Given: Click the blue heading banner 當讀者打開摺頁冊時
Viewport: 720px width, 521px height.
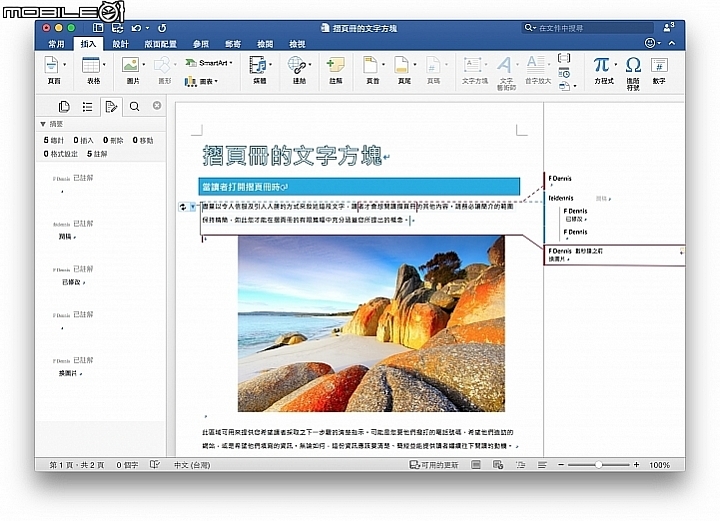Looking at the screenshot, I should pyautogui.click(x=359, y=187).
